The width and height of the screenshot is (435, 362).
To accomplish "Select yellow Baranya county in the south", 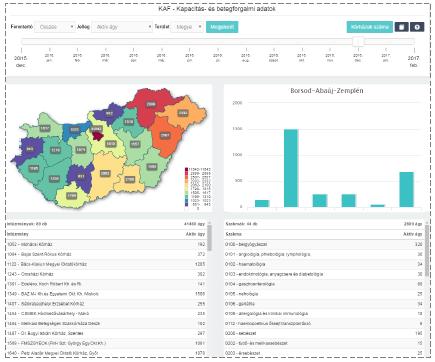I will click(x=71, y=196).
